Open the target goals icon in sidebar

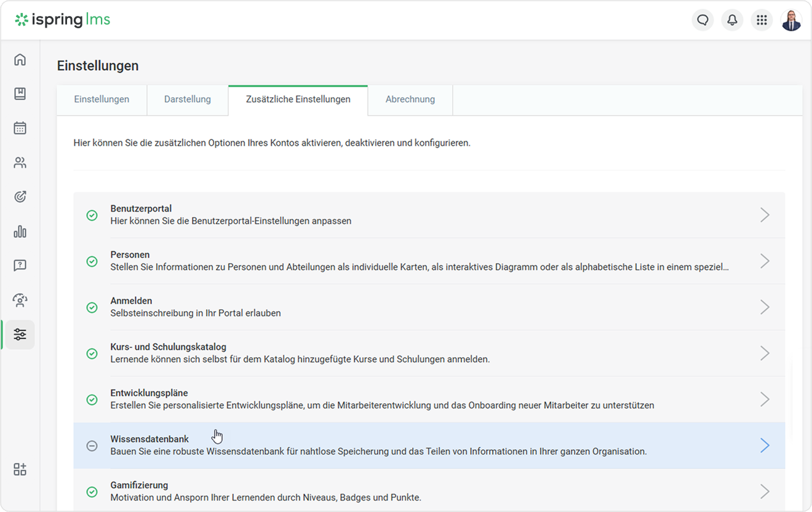[x=20, y=197]
